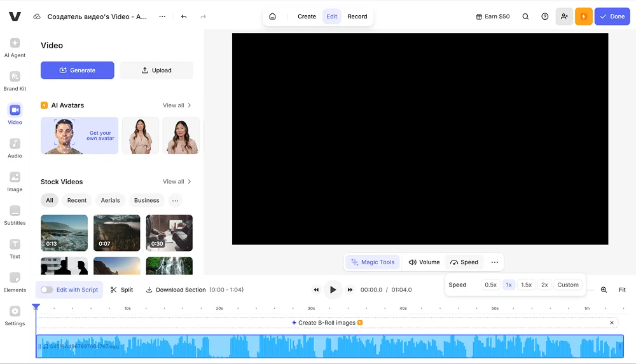Select the 1.5x speed option

[x=526, y=285]
